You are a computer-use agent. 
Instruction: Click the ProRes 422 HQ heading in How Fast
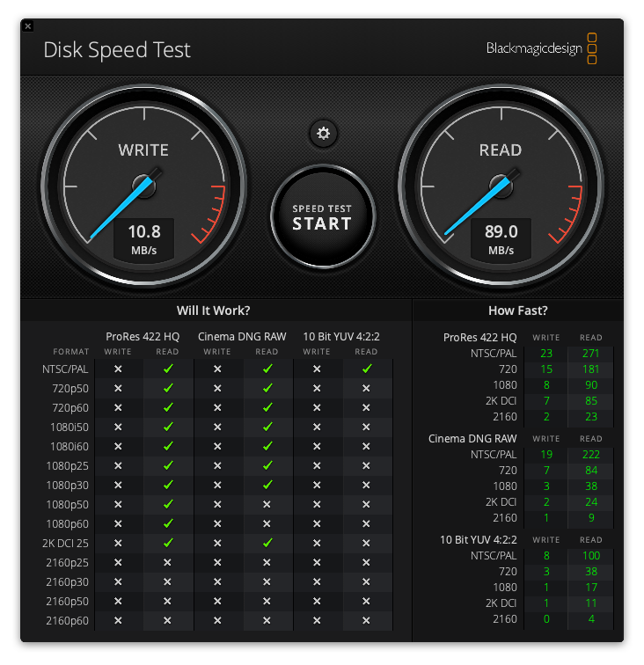(x=479, y=338)
